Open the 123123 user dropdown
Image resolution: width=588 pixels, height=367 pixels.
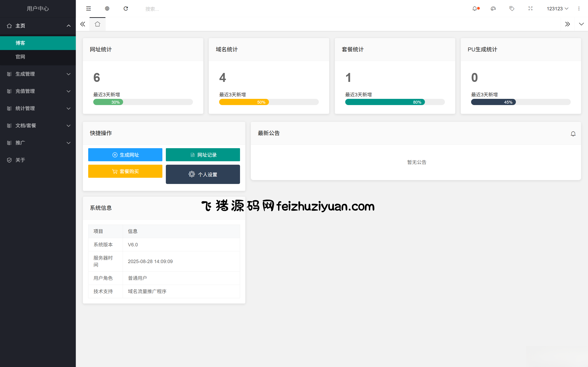tap(557, 9)
